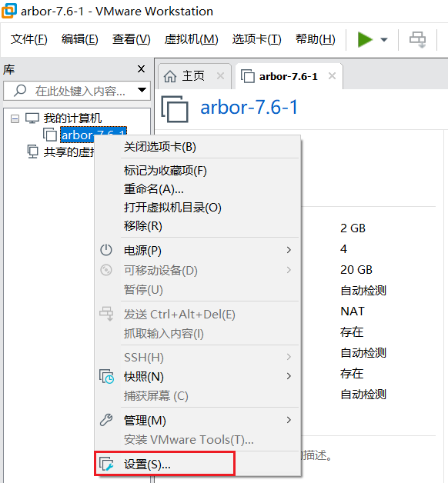Close the arbor-7.6-1 tab
Viewport: 448px width, 483px height.
(332, 76)
